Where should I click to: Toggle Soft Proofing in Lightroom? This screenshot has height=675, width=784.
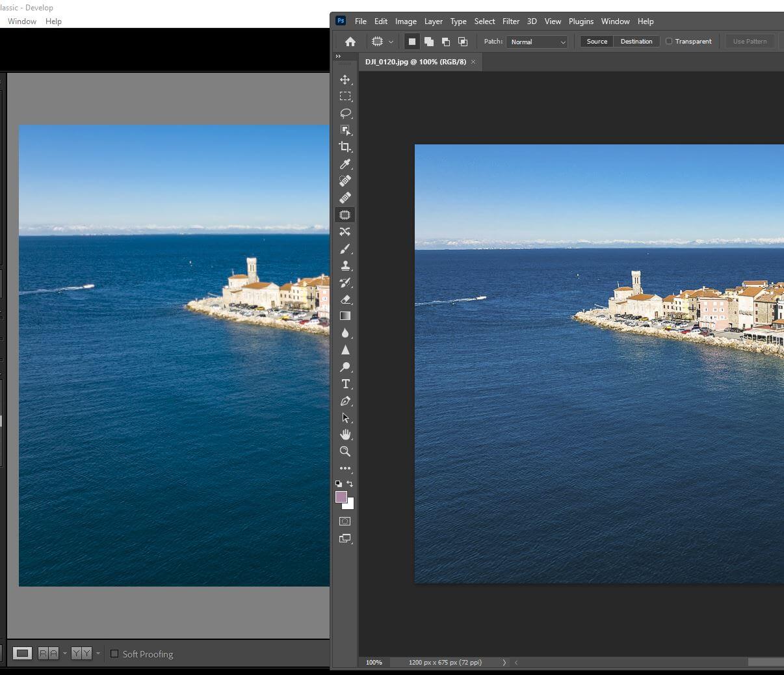coord(114,654)
